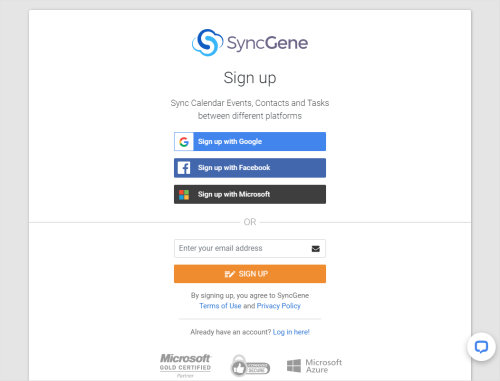Open the Terms of Use link
The height and width of the screenshot is (381, 500).
point(220,306)
